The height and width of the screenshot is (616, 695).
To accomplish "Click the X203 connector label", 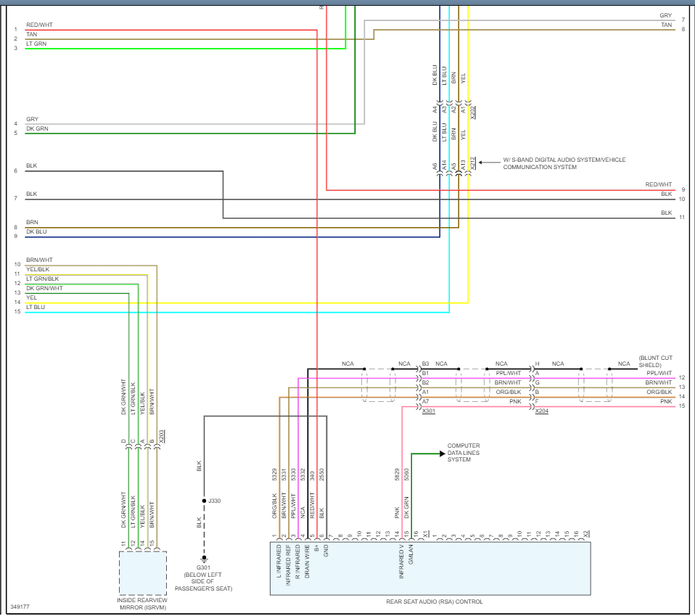I will click(x=161, y=436).
